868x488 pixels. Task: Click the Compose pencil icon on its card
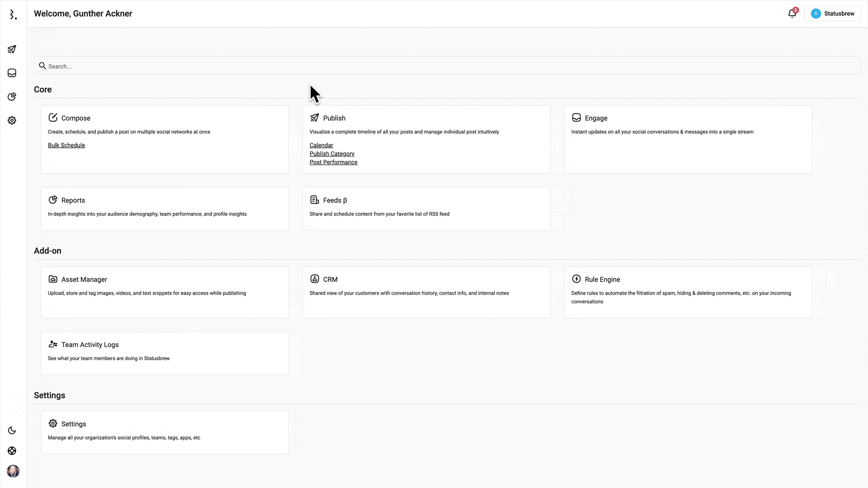tap(53, 117)
